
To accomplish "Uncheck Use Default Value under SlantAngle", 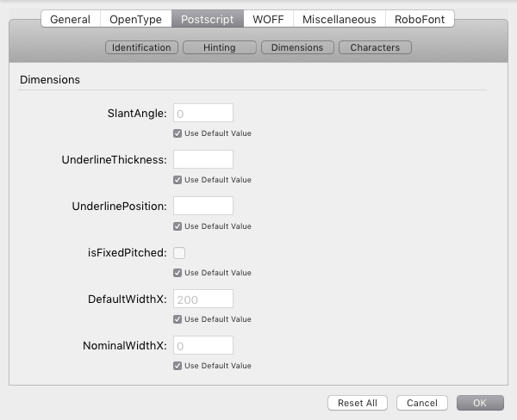I will (178, 133).
